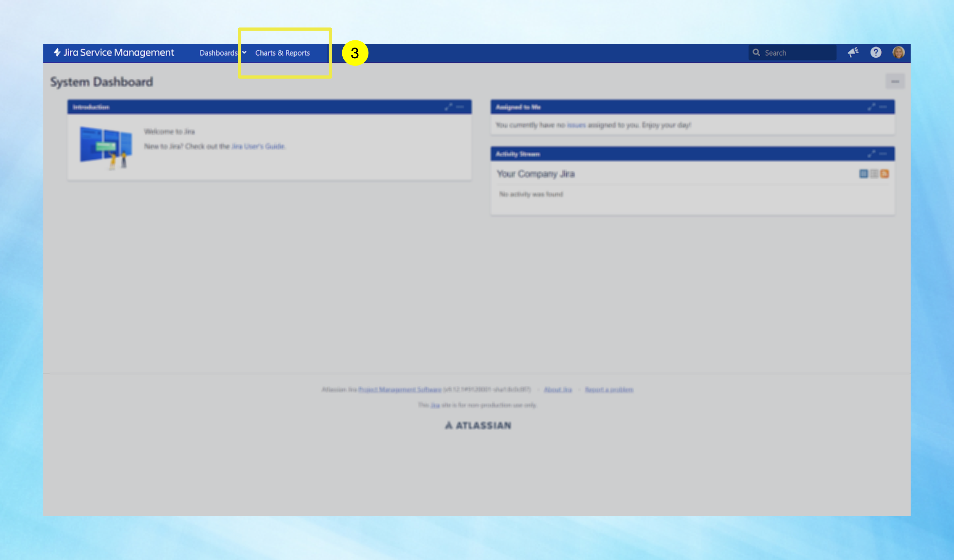The height and width of the screenshot is (560, 954).
Task: Open the feedback megaphone icon
Action: (853, 52)
